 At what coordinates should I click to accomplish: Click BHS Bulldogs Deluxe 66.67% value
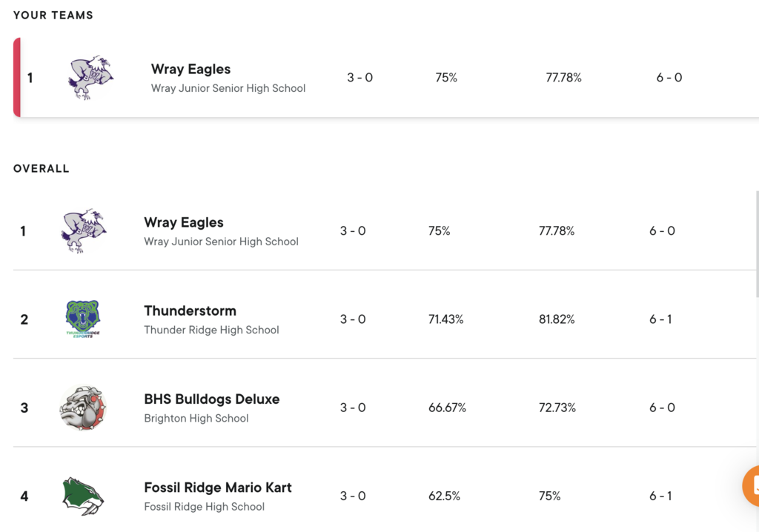pos(447,408)
